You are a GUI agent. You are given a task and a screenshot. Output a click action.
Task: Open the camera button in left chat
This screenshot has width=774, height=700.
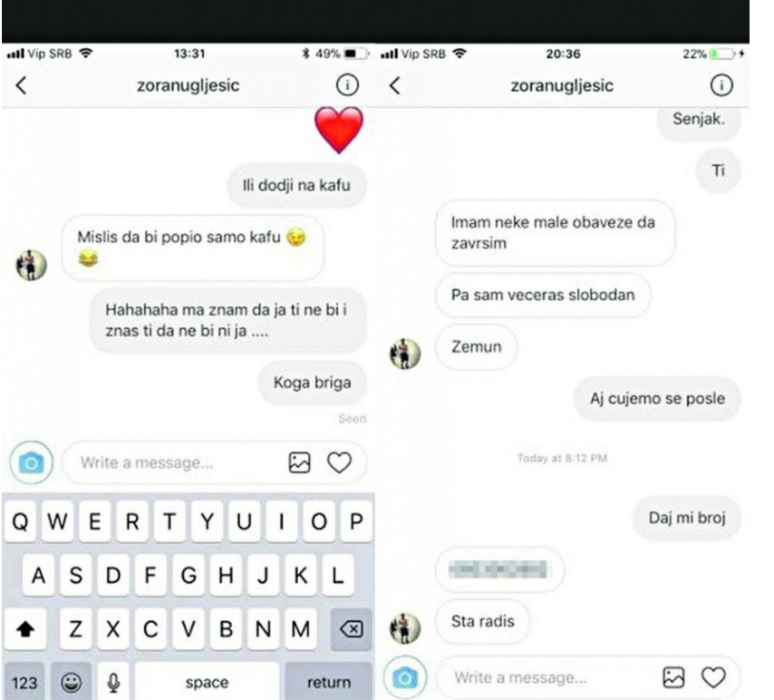click(x=32, y=462)
